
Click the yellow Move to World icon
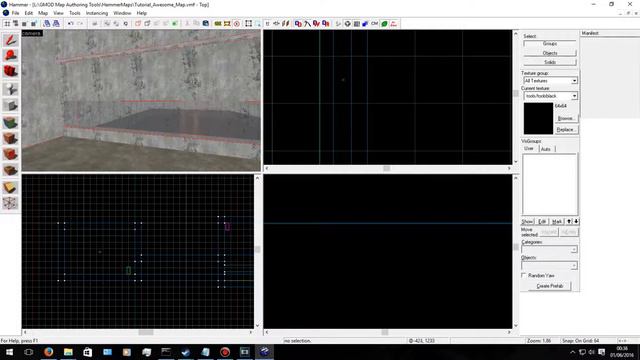(227, 24)
